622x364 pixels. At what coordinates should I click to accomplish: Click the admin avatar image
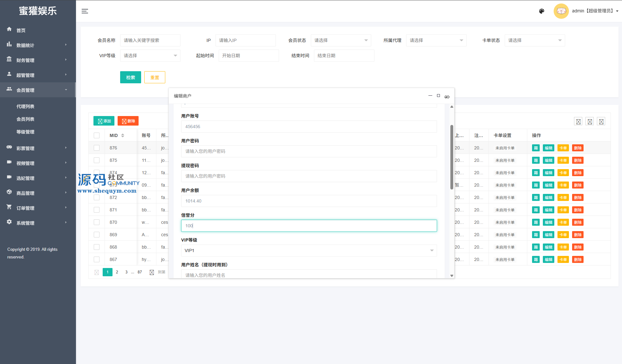(561, 11)
